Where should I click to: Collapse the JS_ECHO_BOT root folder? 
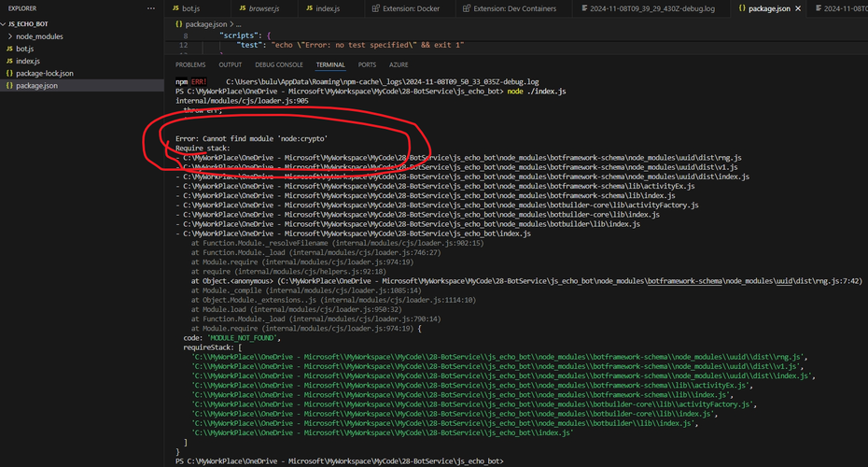pos(28,23)
